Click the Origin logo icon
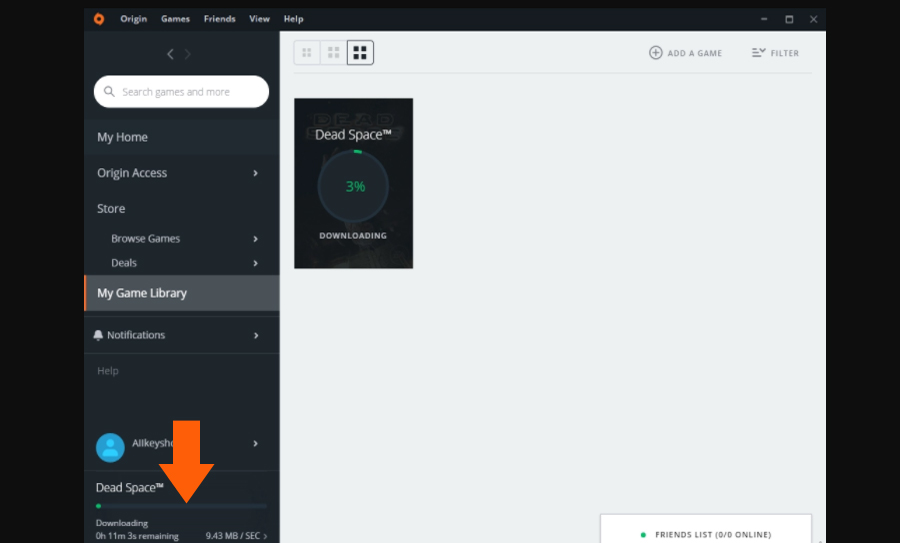Screen dimensions: 900x543 [x=98, y=19]
